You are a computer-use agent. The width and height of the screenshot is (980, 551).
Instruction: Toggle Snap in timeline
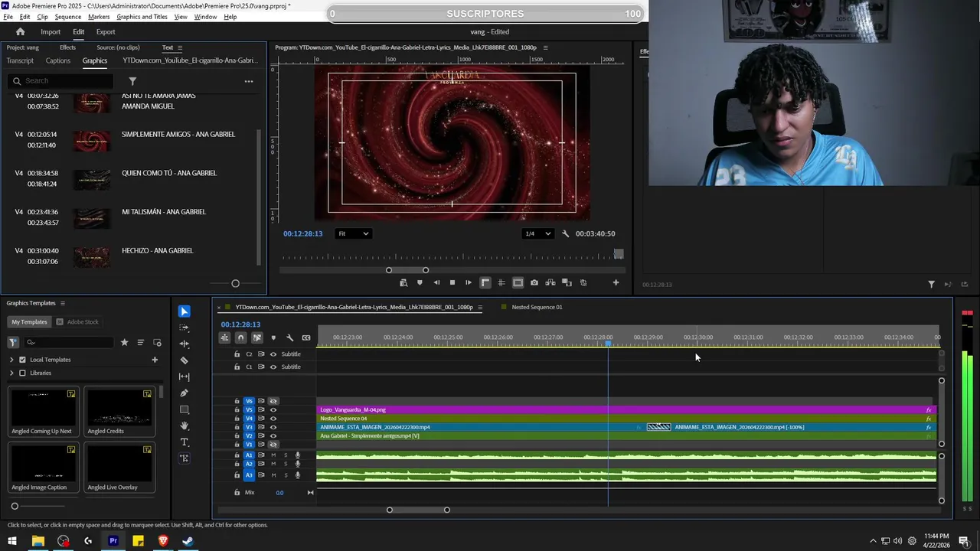(x=240, y=337)
